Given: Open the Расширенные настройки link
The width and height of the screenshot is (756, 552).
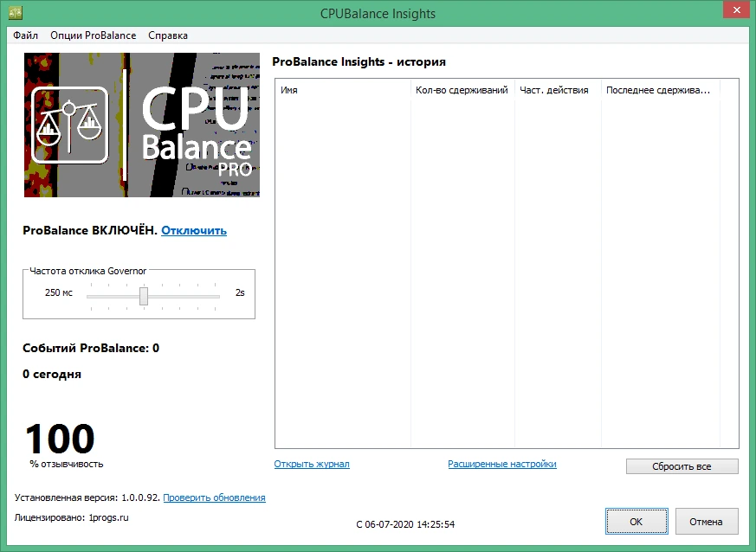Looking at the screenshot, I should pyautogui.click(x=502, y=464).
